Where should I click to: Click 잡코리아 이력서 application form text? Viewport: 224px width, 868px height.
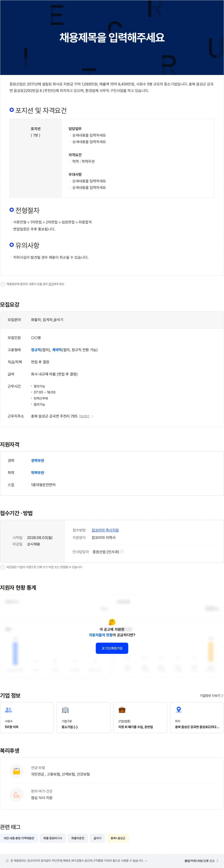[103, 537]
